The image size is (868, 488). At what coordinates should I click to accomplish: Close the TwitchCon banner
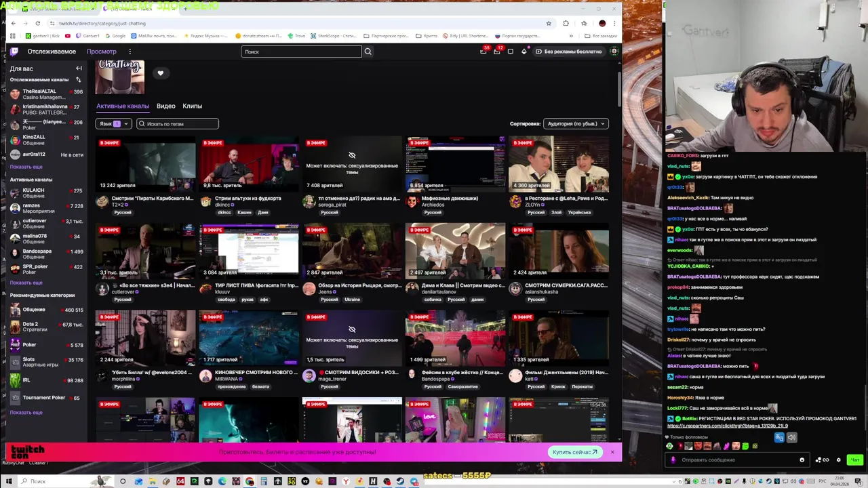(612, 452)
